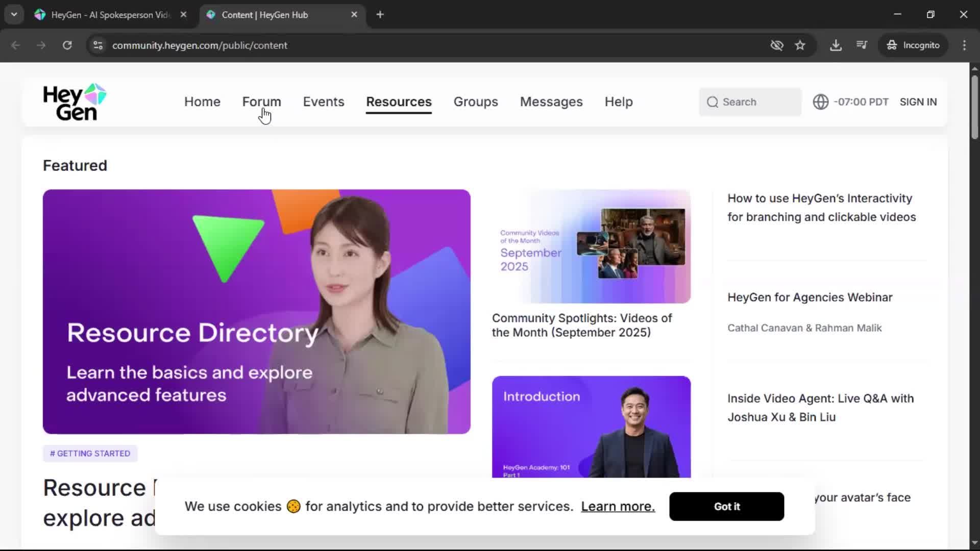Click the HeyGen logo
The width and height of the screenshot is (980, 551).
75,102
